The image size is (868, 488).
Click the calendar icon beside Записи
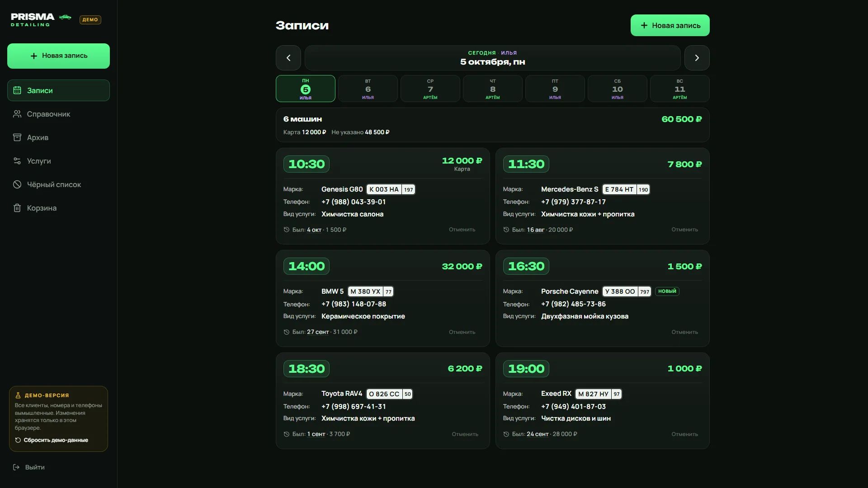point(17,90)
